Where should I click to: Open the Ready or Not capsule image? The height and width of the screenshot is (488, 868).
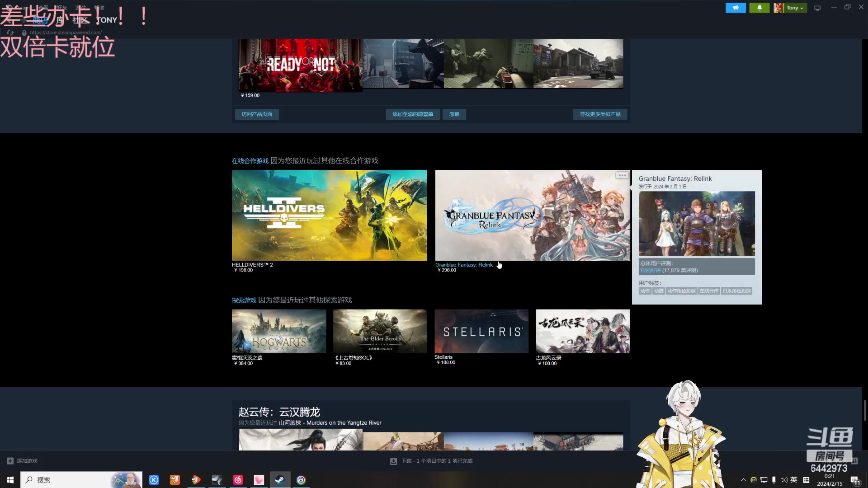301,65
